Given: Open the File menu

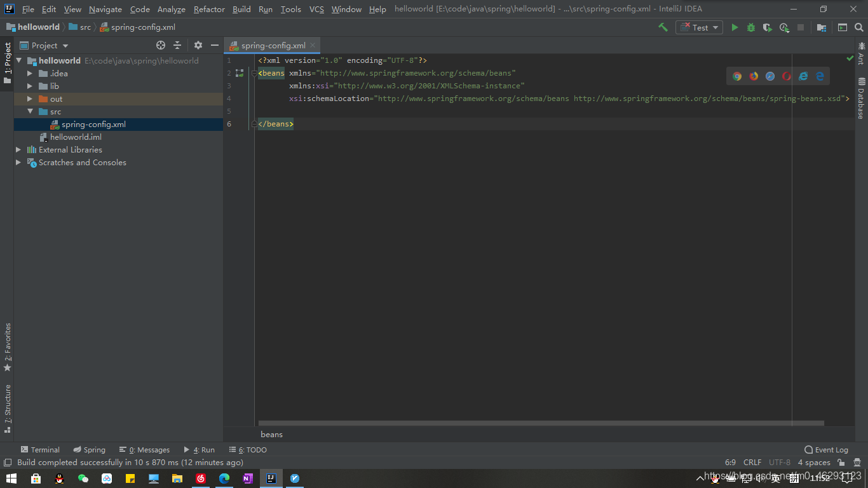Looking at the screenshot, I should (x=28, y=9).
